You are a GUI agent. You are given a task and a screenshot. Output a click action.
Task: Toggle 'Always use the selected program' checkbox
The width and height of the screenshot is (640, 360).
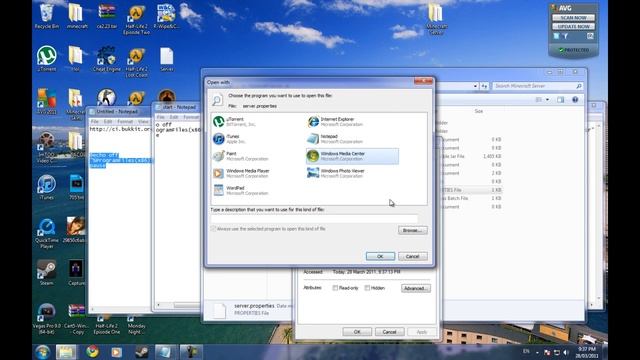pos(213,229)
